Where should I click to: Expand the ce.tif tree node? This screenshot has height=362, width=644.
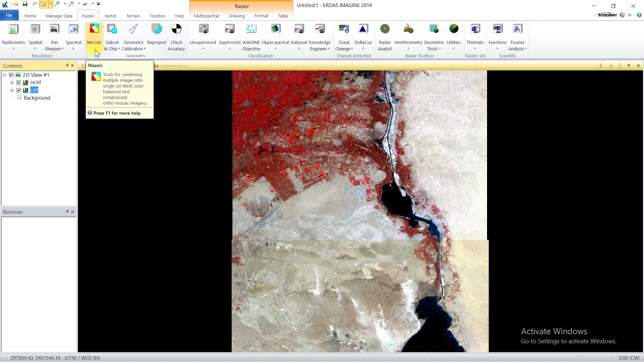tap(12, 82)
